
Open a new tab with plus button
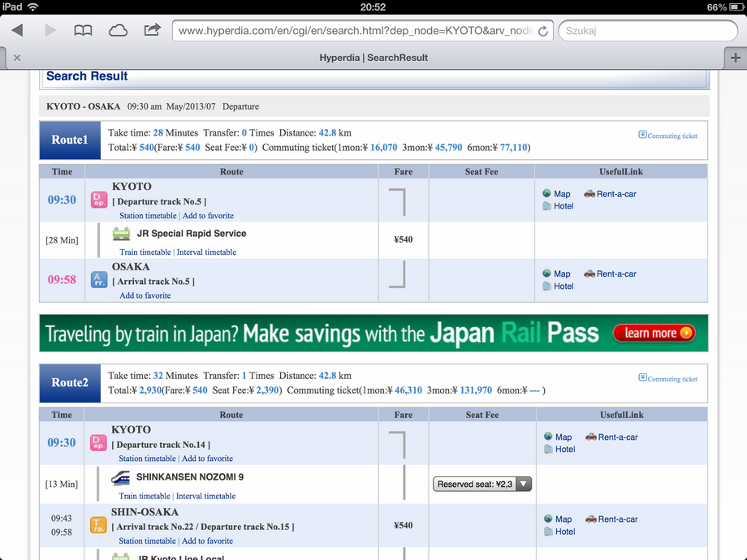735,58
